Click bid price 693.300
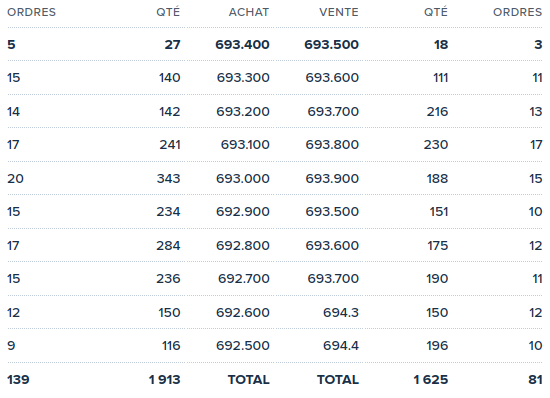Image resolution: width=550 pixels, height=398 pixels. [x=243, y=77]
